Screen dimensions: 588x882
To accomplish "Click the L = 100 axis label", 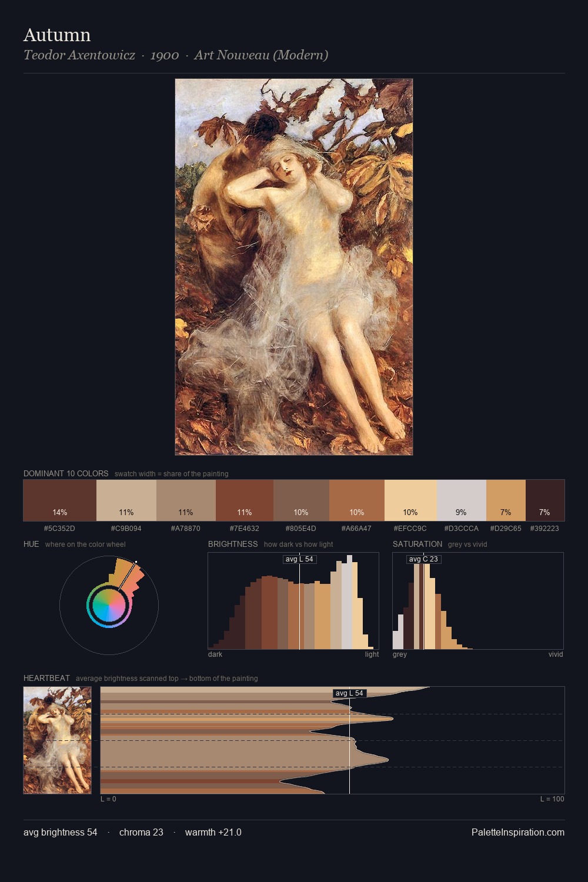I will 552,799.
